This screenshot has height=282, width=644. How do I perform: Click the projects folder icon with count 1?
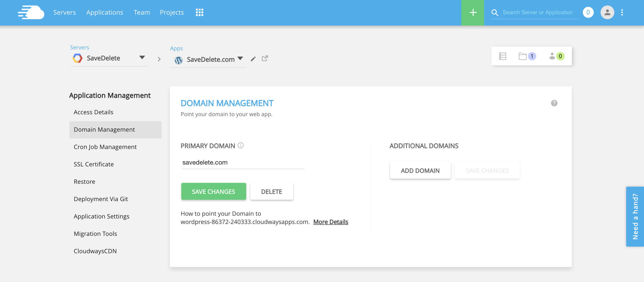click(x=527, y=56)
